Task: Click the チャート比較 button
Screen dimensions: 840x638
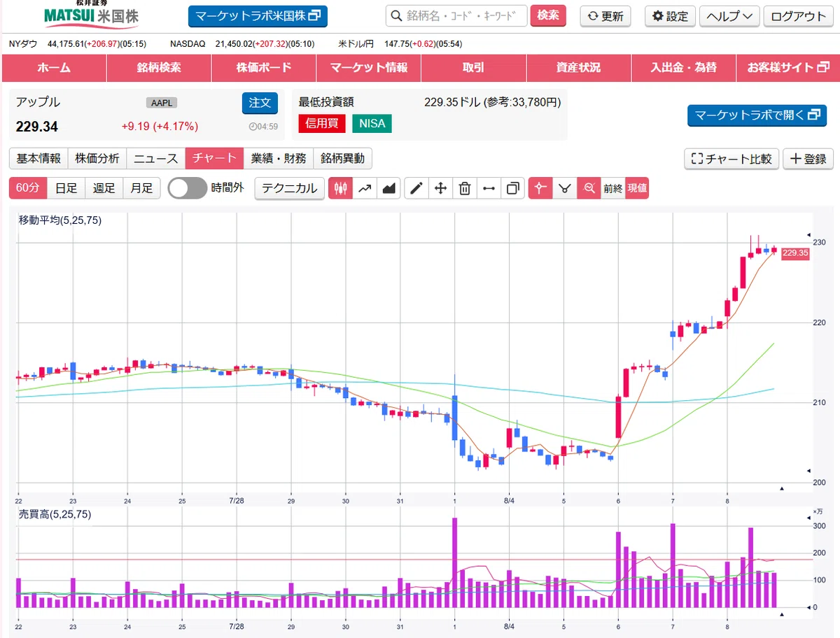Action: click(x=731, y=159)
